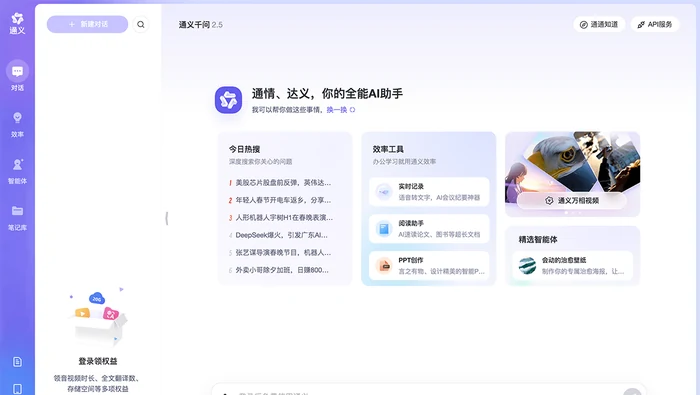The height and width of the screenshot is (395, 700).
Task: Open hot search item 张艺谋导演春晚节目
Action: 280,252
